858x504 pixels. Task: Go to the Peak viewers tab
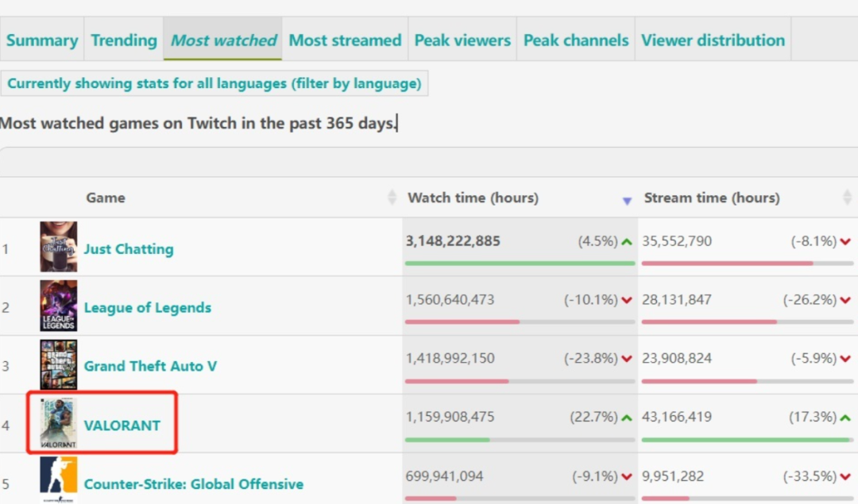[462, 40]
